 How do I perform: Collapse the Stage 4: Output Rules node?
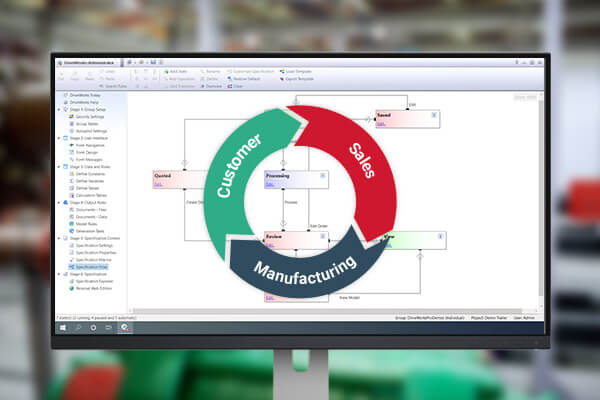pyautogui.click(x=59, y=203)
